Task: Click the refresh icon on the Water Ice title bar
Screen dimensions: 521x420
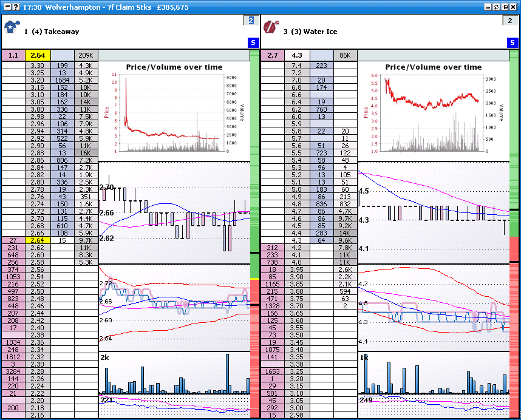Action: point(495,7)
